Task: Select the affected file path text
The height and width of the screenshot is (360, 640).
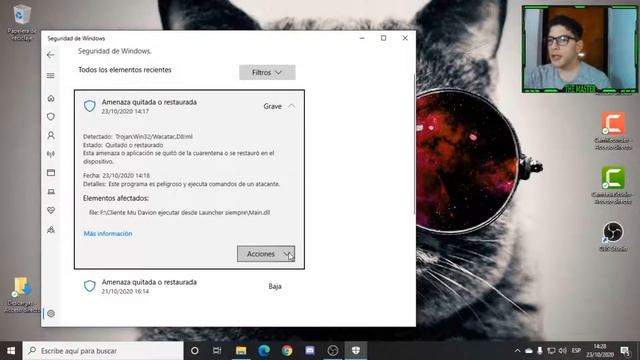Action: point(180,213)
